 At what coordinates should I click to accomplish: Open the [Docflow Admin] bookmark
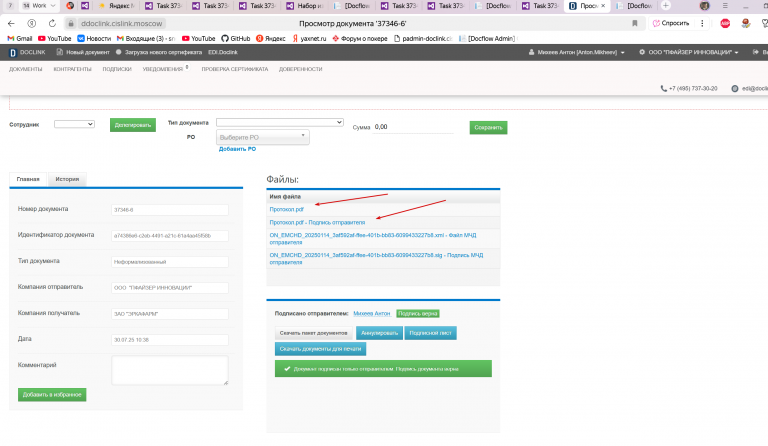487,39
